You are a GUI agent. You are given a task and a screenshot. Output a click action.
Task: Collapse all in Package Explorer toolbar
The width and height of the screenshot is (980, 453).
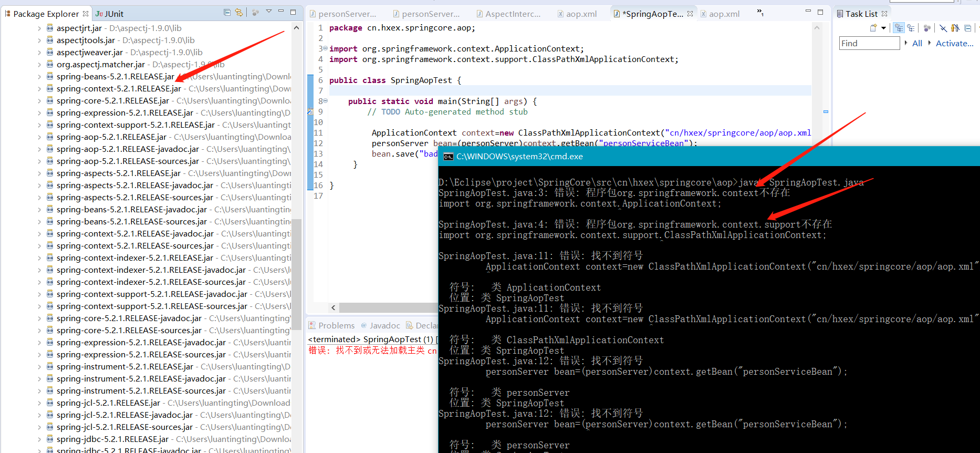(x=227, y=13)
